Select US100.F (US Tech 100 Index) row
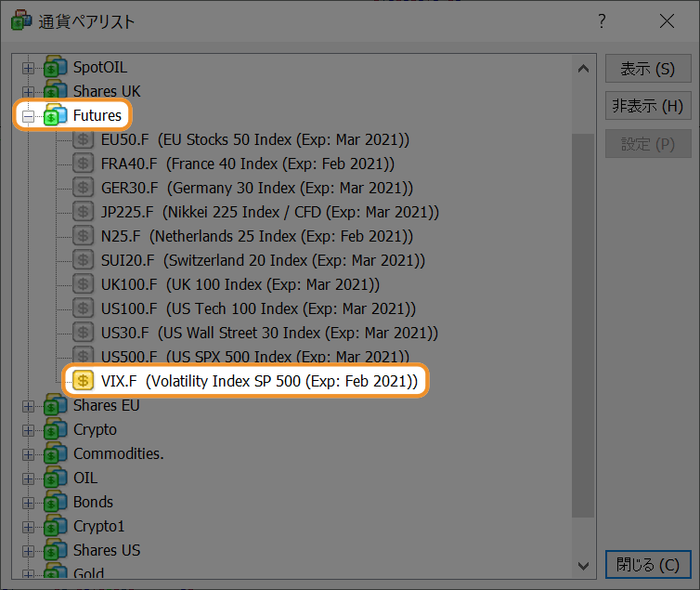The height and width of the screenshot is (590, 700). point(258,308)
